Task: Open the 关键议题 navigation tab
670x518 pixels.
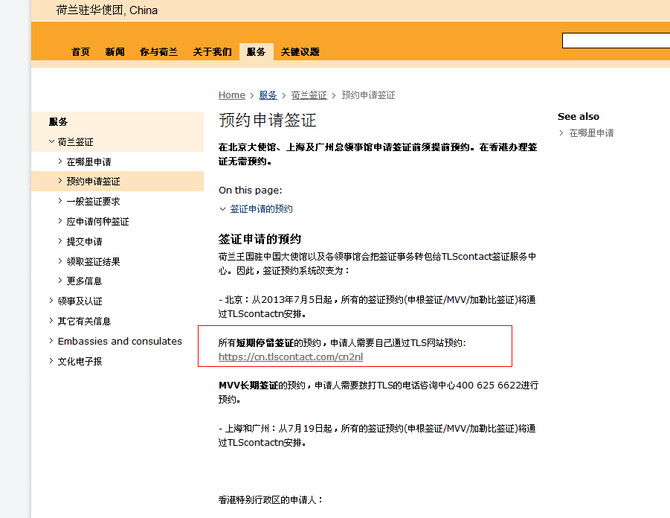Action: tap(300, 52)
